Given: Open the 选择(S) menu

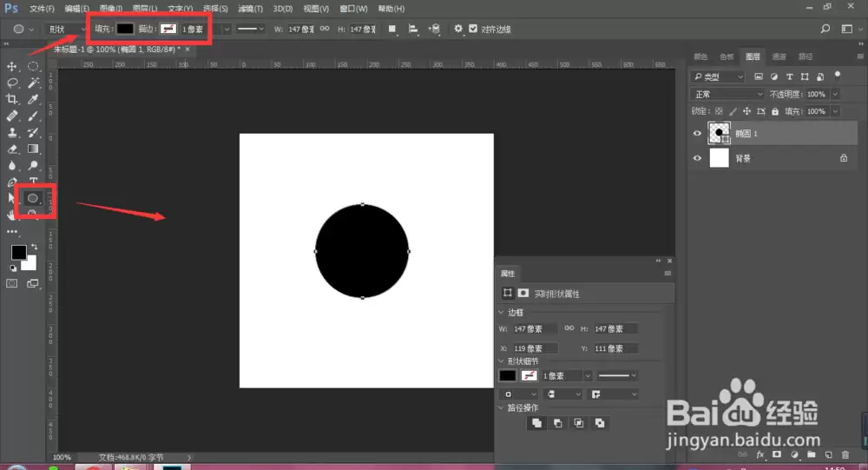Looking at the screenshot, I should tap(215, 9).
